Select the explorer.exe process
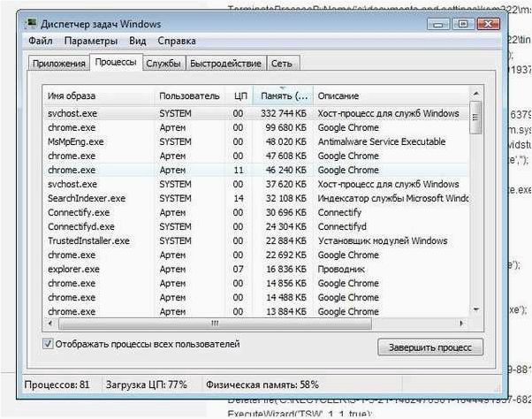The width and height of the screenshot is (532, 419). click(x=256, y=270)
